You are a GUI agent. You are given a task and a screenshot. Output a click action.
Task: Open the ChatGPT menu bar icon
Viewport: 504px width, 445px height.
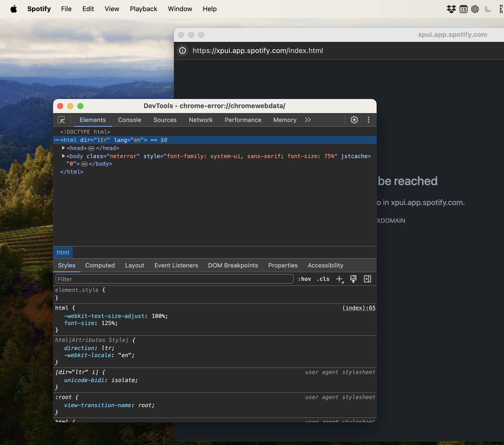(x=475, y=9)
